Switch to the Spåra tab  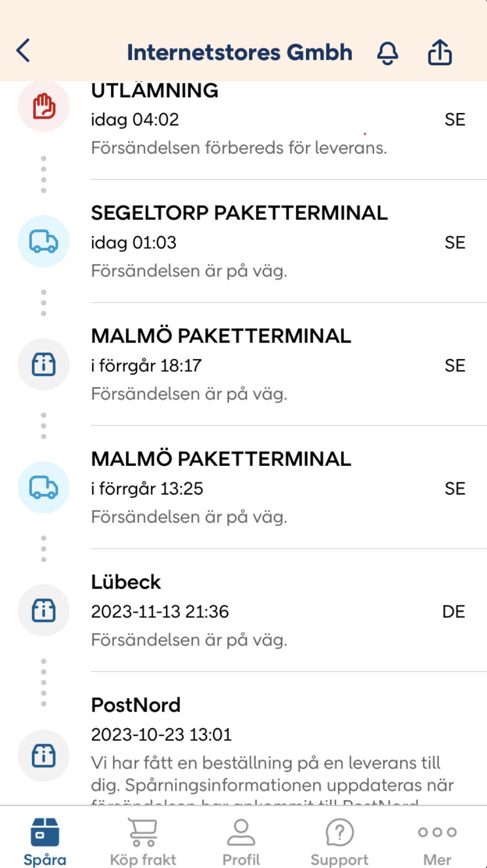point(45,841)
